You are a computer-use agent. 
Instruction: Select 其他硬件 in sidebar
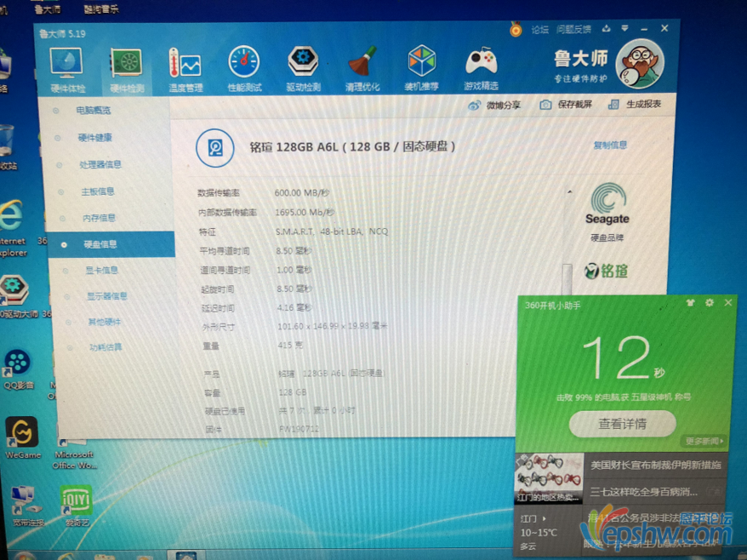105,322
